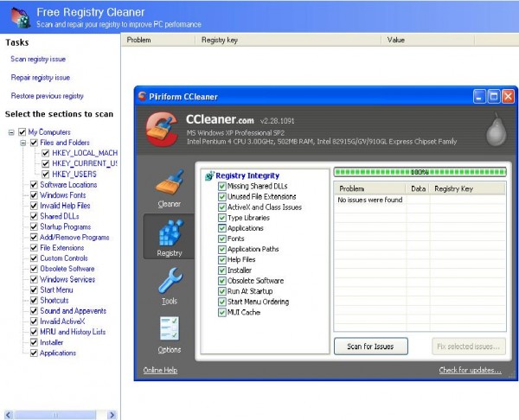The height and width of the screenshot is (420, 519).
Task: Toggle Shared DLLs checkbox
Action: pyautogui.click(x=34, y=216)
